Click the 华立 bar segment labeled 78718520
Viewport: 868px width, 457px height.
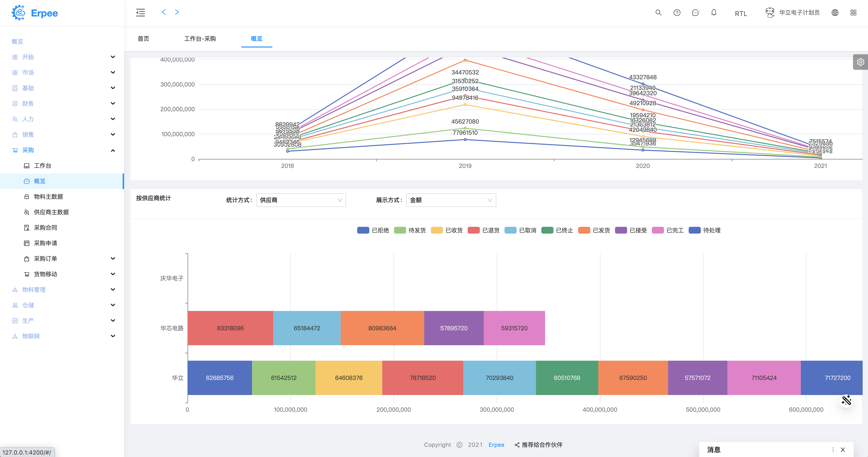423,378
